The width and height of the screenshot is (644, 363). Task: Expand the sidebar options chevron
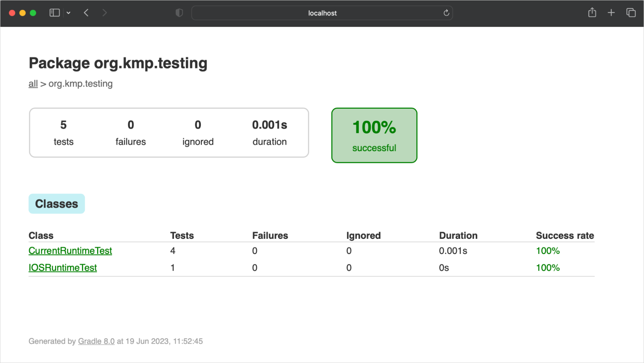coord(68,12)
